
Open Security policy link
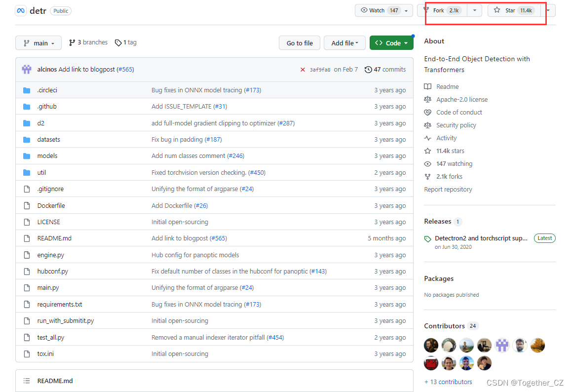pos(456,125)
